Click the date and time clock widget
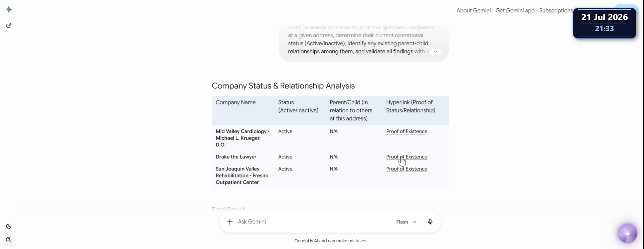 [x=604, y=23]
